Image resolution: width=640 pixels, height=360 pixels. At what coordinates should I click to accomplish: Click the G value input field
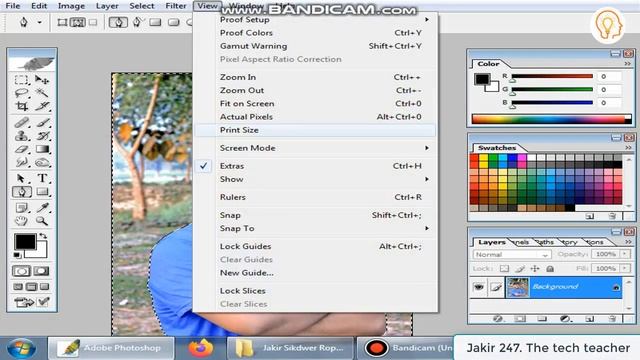pos(609,89)
